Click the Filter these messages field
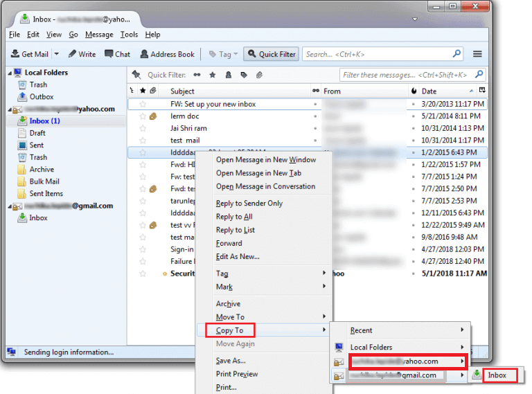 coord(407,75)
